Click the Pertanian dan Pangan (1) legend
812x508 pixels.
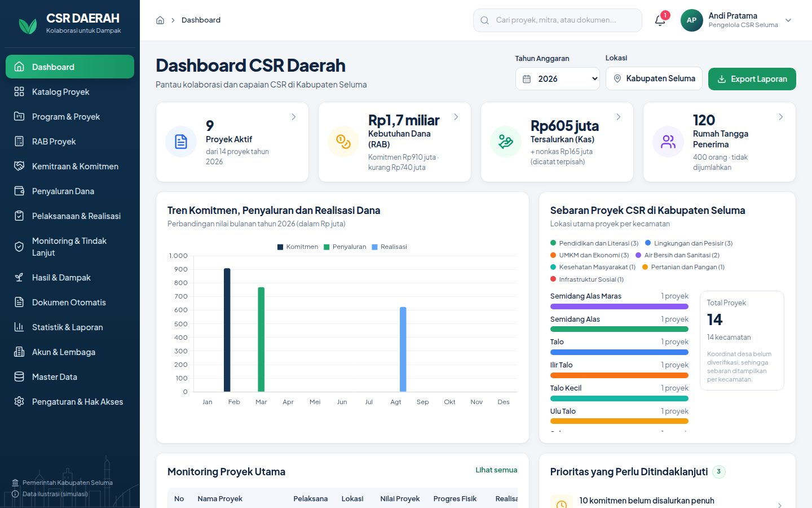683,267
